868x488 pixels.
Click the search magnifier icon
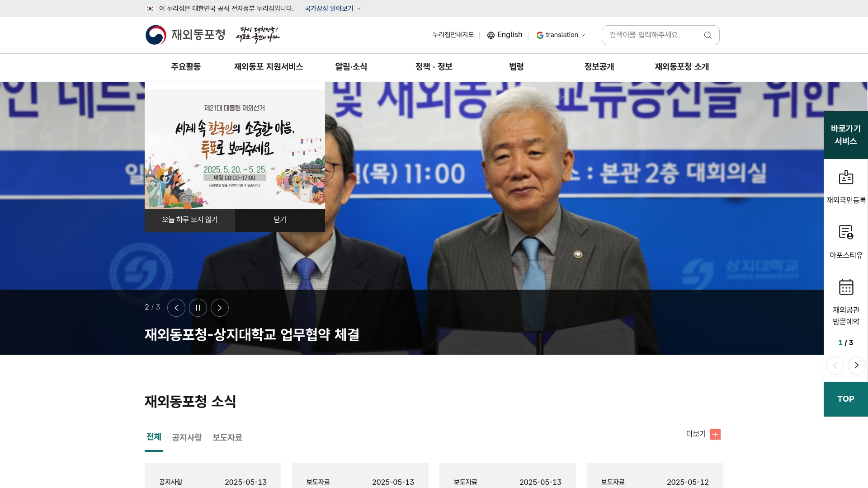pyautogui.click(x=708, y=35)
